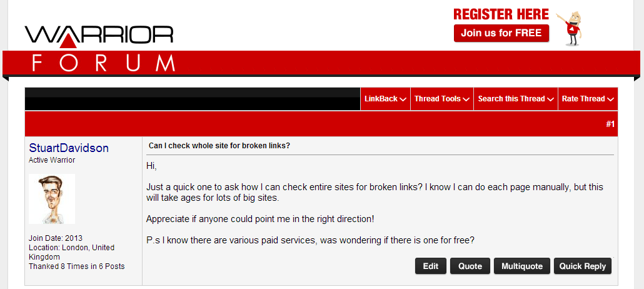The height and width of the screenshot is (289, 644).
Task: Expand the Search this Thread chevron arrow
Action: 550,99
